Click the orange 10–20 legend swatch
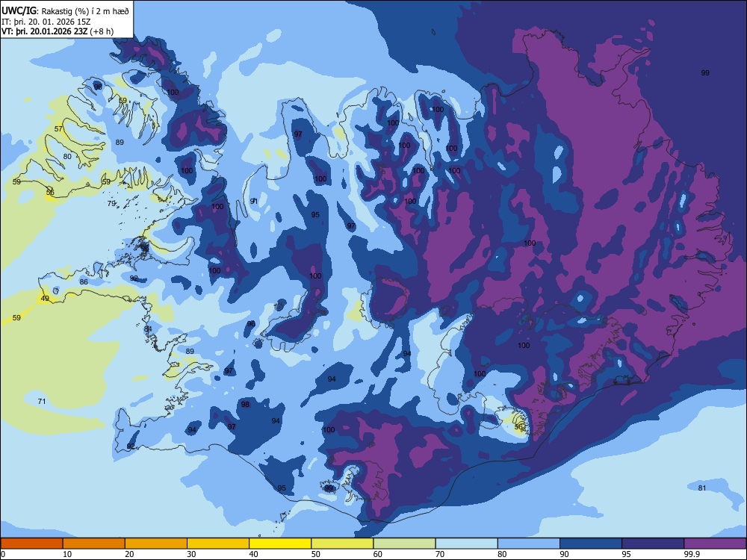The width and height of the screenshot is (747, 560). (x=94, y=544)
